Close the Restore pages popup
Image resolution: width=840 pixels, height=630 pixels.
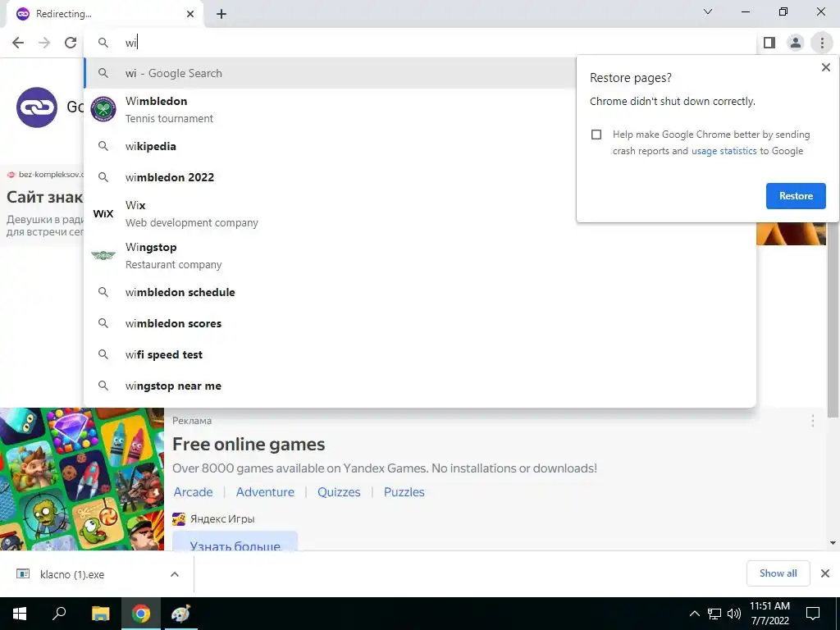point(825,67)
